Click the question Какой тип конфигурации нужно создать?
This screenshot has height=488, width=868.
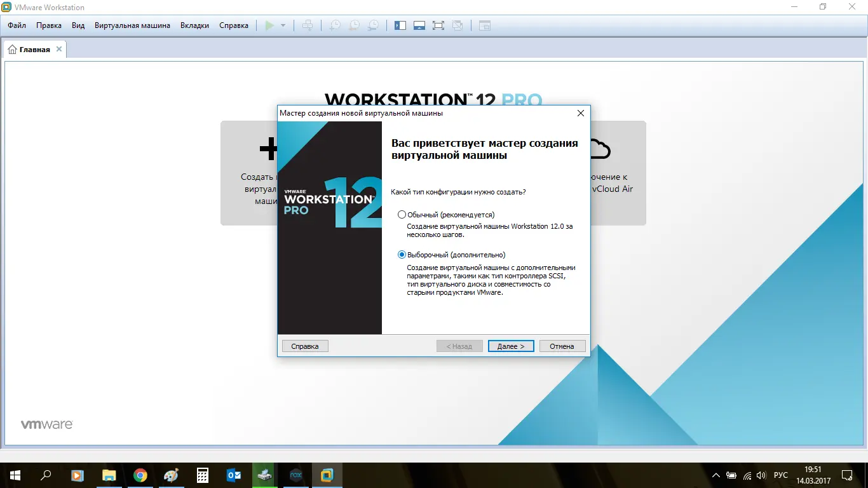pyautogui.click(x=459, y=192)
